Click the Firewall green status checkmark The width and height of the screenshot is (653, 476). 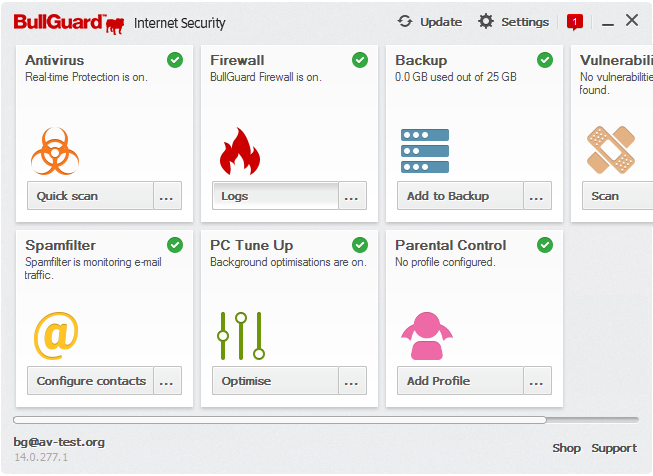360,60
